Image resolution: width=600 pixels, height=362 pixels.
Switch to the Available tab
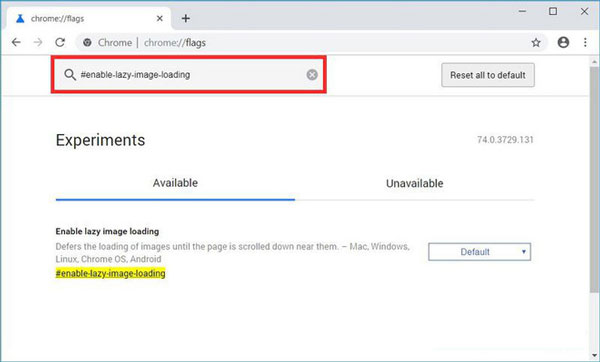click(x=175, y=183)
